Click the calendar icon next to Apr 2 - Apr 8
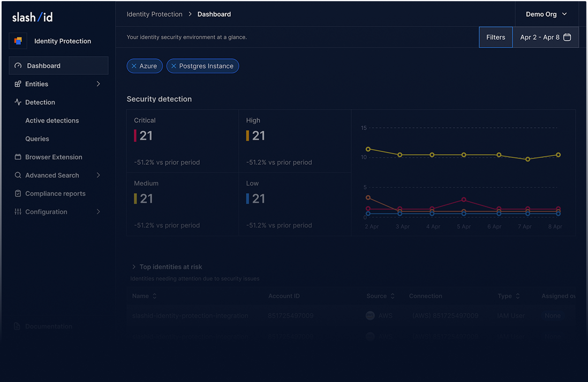 click(569, 37)
